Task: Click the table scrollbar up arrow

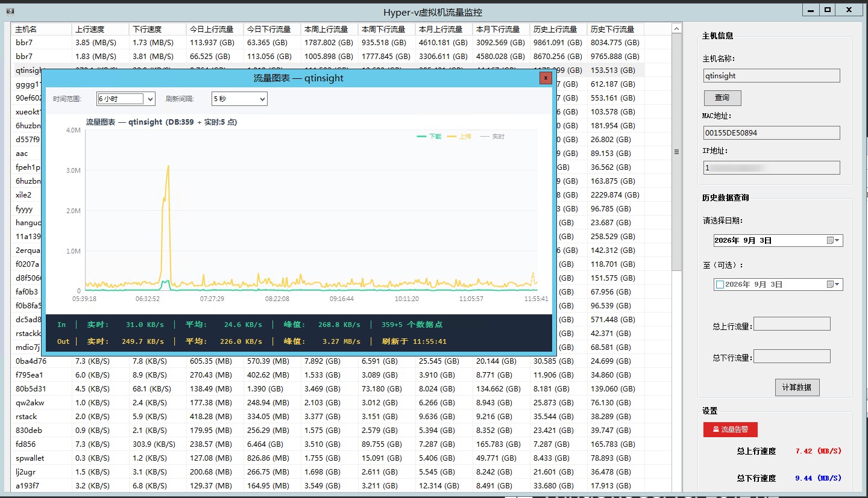Action: 677,28
